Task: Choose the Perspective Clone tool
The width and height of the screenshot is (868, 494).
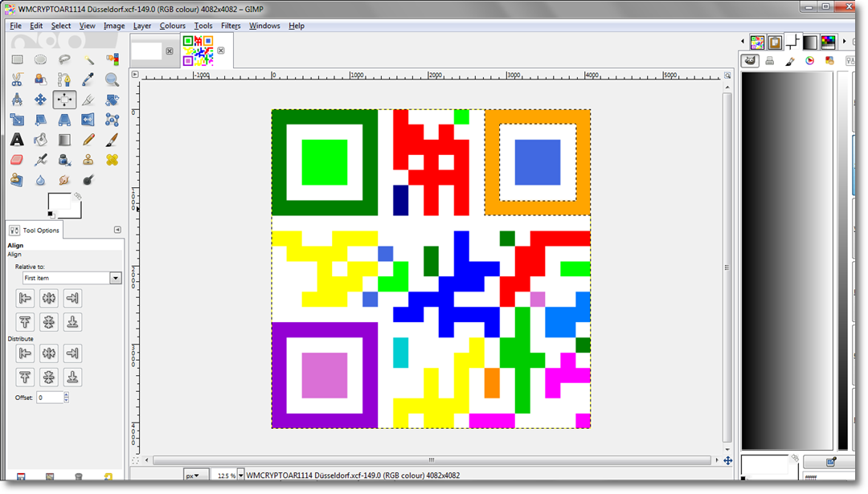Action: 17,180
